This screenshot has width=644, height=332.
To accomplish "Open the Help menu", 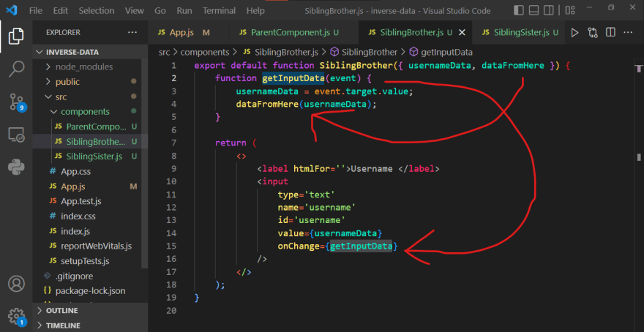I will (x=255, y=11).
